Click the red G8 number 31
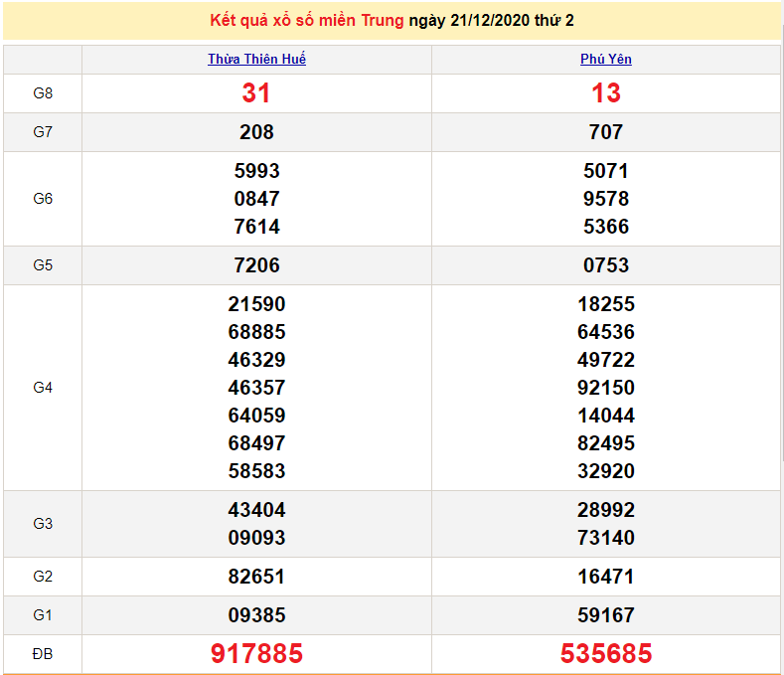The height and width of the screenshot is (675, 784). (256, 93)
